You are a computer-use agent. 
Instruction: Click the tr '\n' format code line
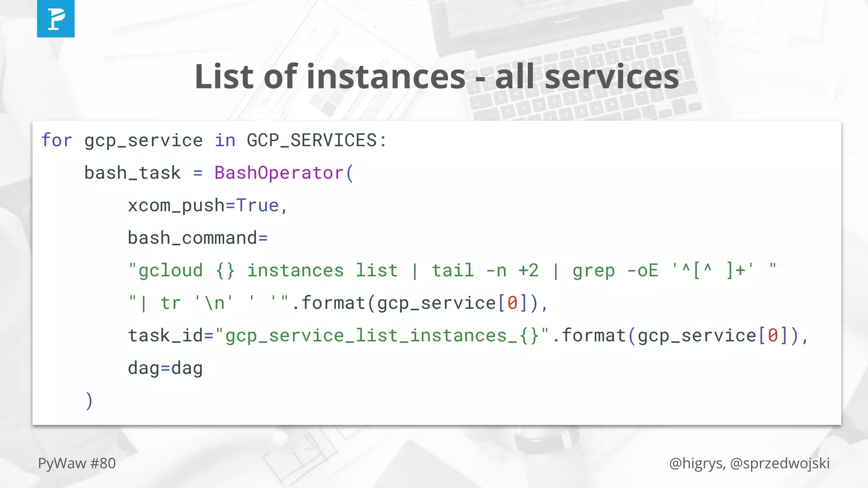pyautogui.click(x=338, y=303)
